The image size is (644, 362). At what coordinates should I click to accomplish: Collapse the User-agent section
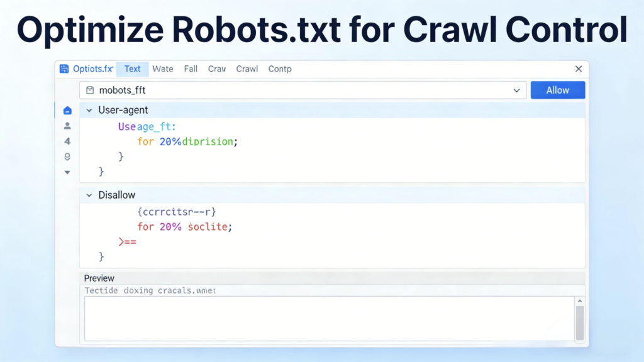click(x=89, y=111)
